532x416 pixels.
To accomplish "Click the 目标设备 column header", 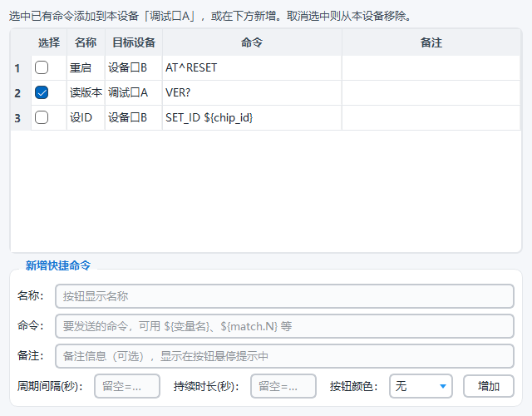I will coord(134,42).
